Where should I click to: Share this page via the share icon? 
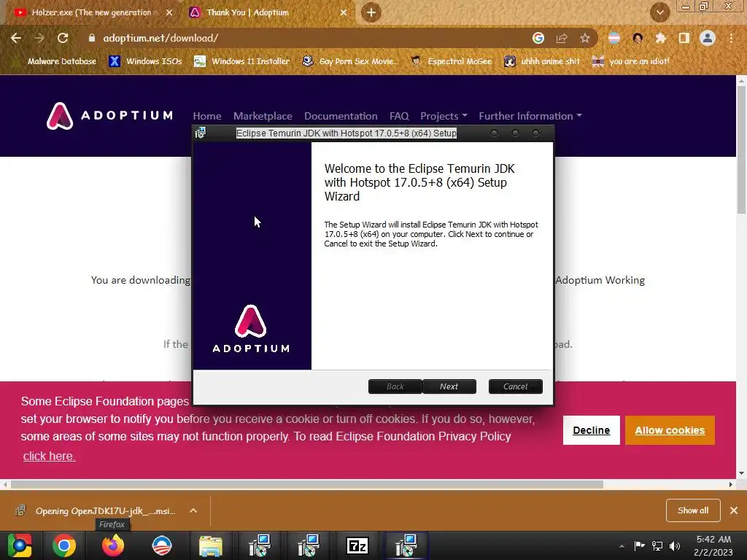click(562, 38)
